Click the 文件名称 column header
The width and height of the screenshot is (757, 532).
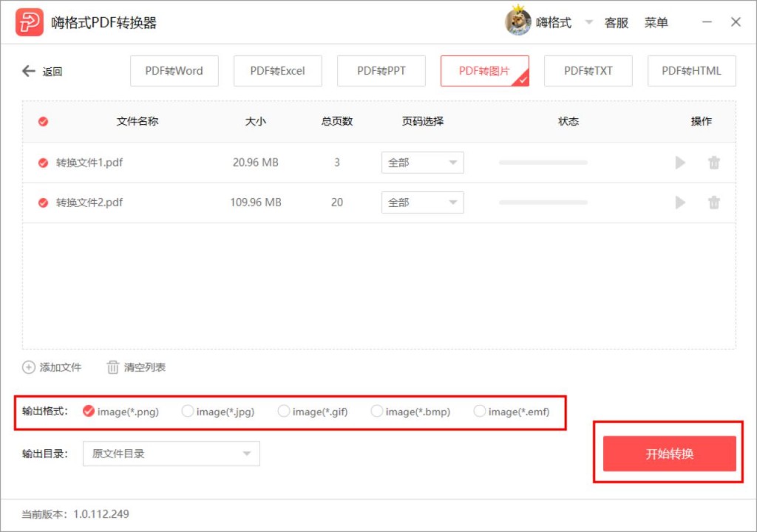[x=138, y=122]
